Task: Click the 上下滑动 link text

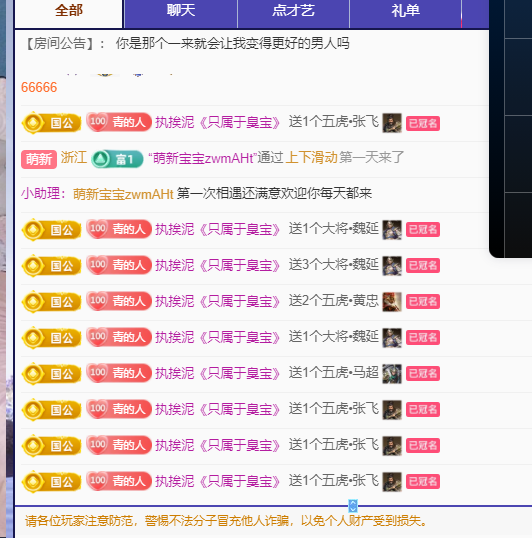Action: tap(311, 158)
